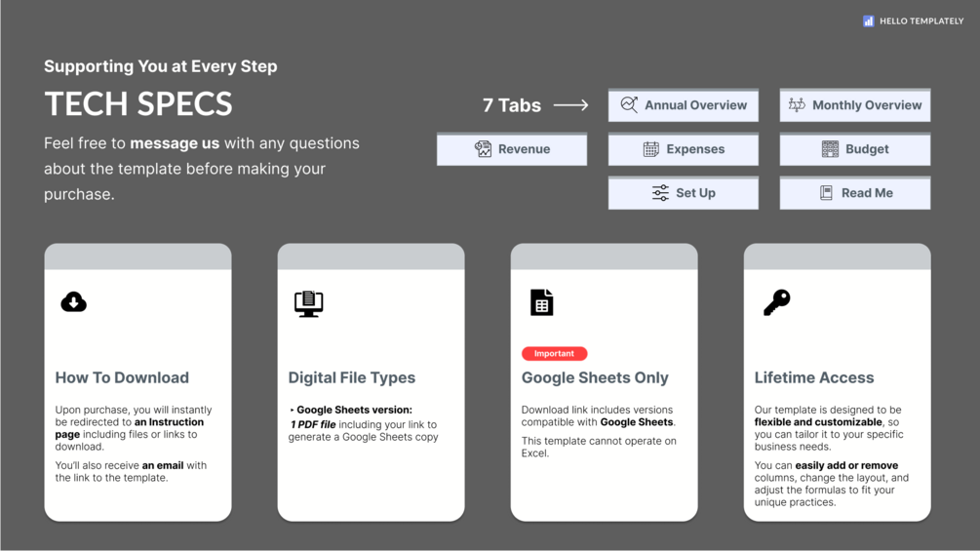Click 'Supporting You at Every Step' subtitle

[x=161, y=66]
